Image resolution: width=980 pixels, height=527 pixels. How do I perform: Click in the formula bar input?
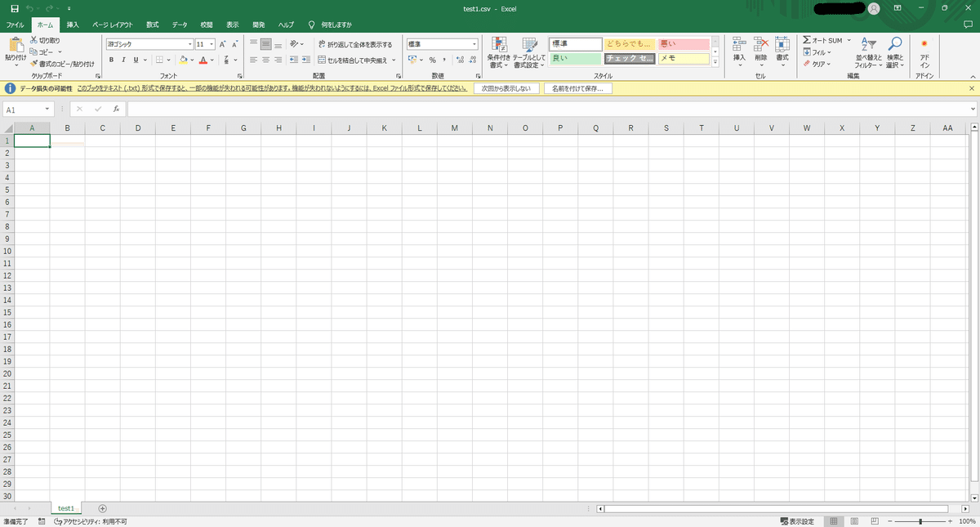point(547,109)
